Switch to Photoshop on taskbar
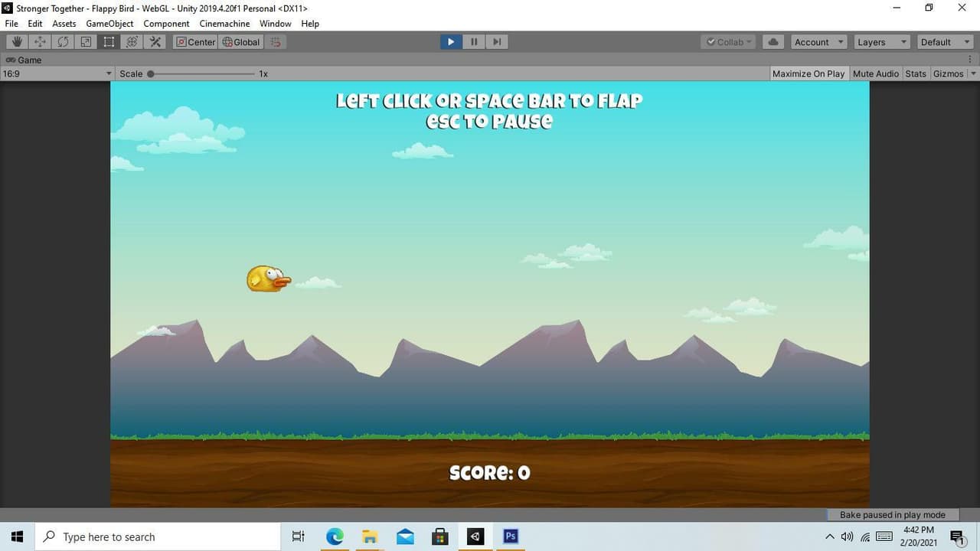The image size is (980, 551). [x=511, y=536]
